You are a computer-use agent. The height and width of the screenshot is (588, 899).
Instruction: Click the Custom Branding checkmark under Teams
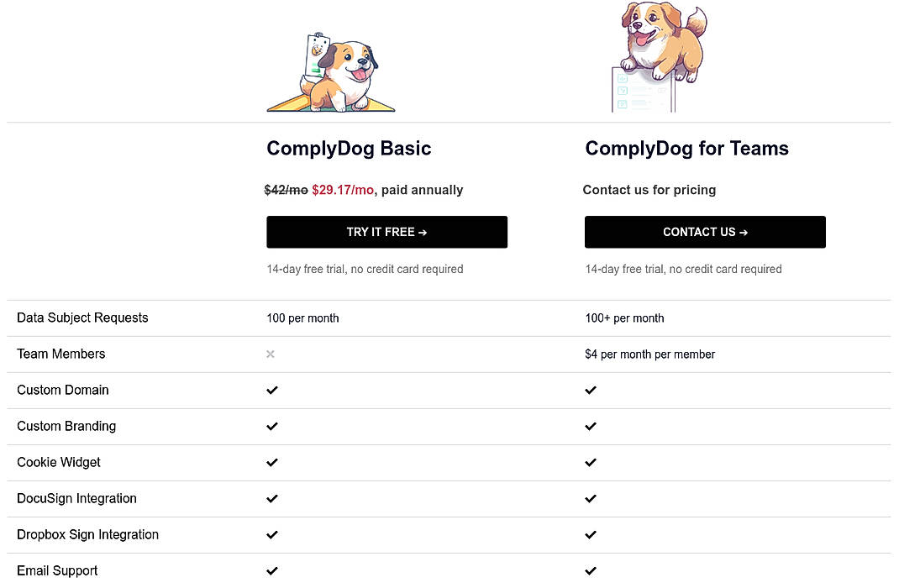pos(591,426)
